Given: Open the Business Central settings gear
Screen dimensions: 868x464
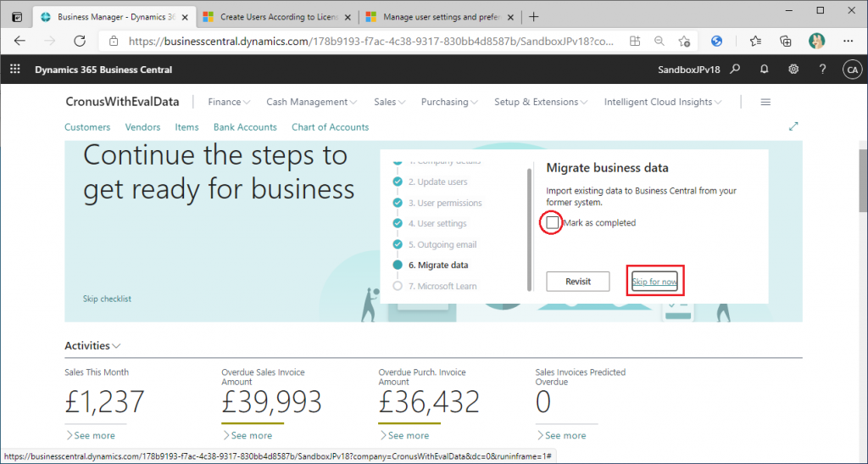Looking at the screenshot, I should 793,70.
